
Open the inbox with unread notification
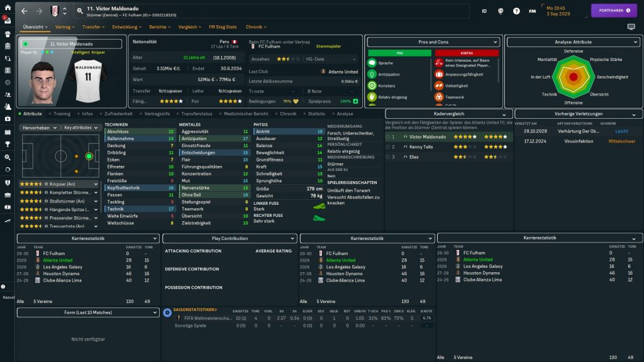[8, 19]
